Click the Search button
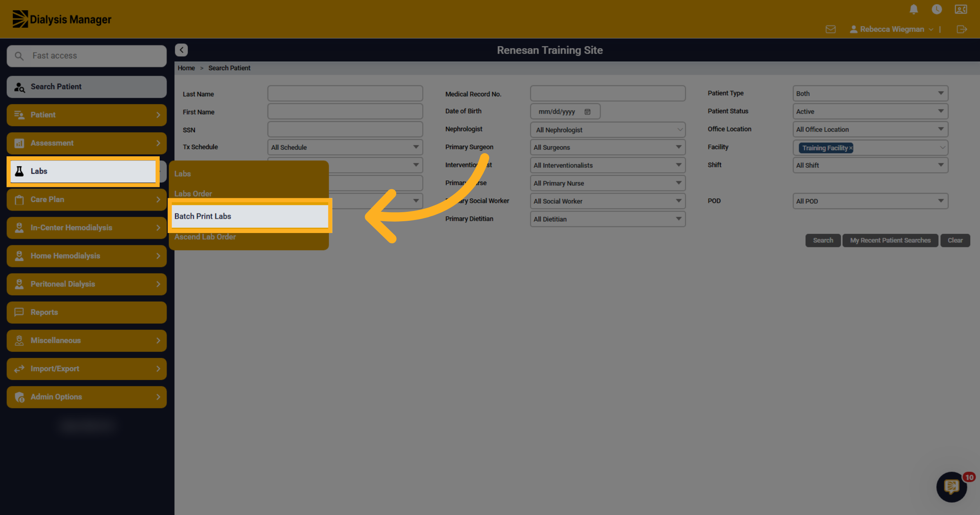The height and width of the screenshot is (515, 980). pos(823,240)
